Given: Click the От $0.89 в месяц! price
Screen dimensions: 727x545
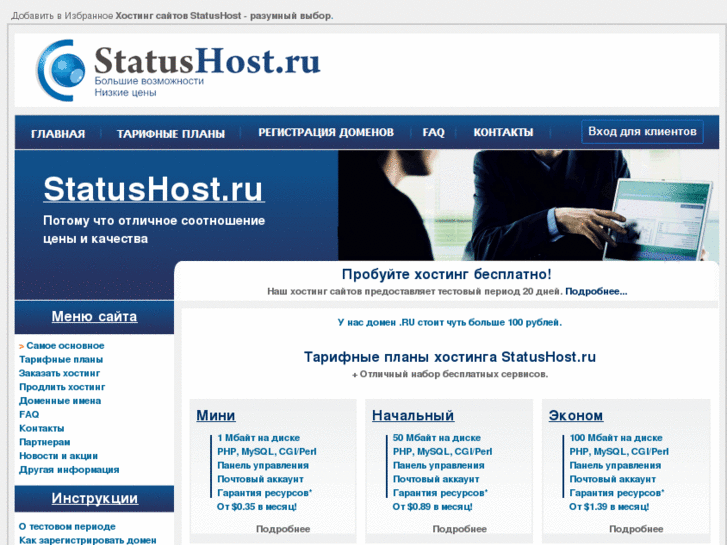Looking at the screenshot, I should tap(433, 507).
